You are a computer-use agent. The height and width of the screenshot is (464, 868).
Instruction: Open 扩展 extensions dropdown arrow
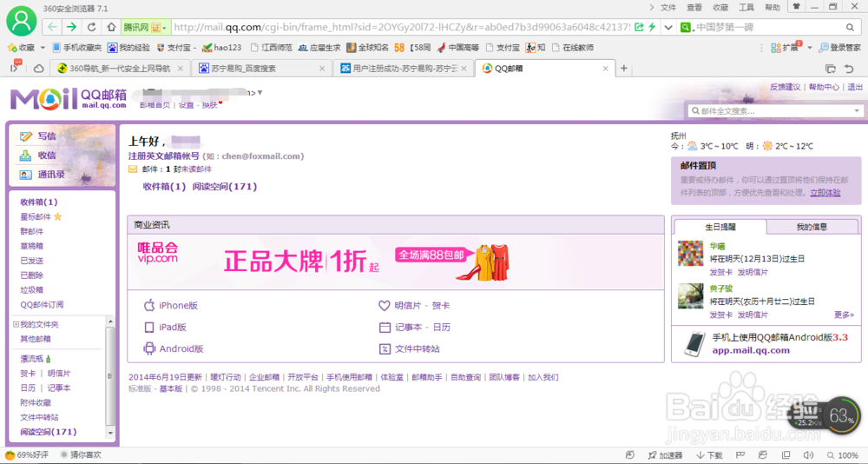809,48
